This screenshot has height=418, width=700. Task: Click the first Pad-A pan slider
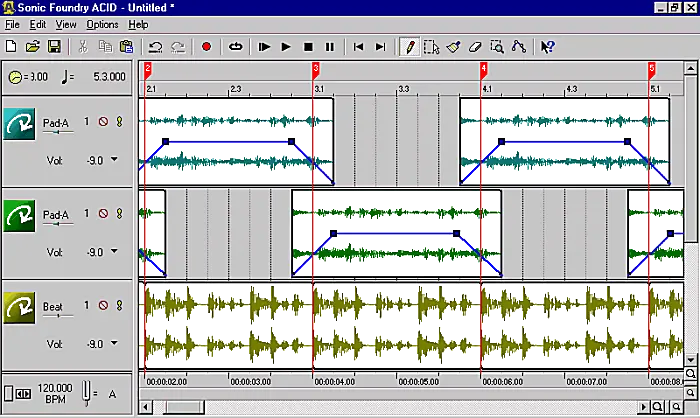click(58, 133)
